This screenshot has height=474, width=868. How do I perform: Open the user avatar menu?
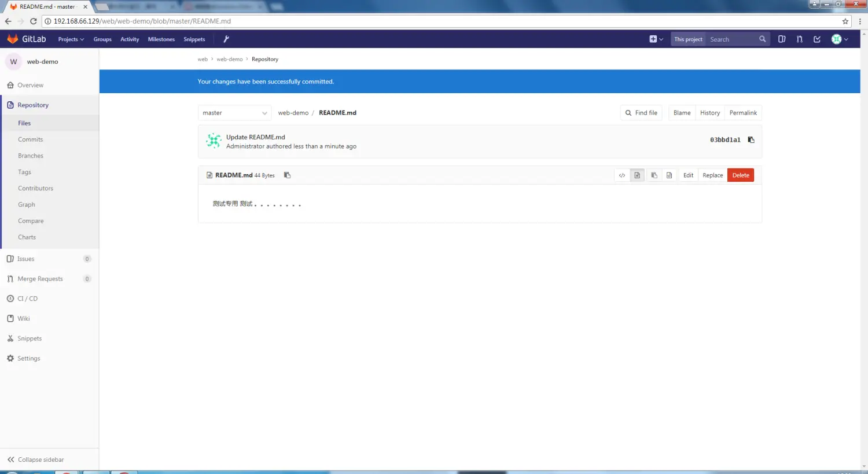[x=840, y=39]
